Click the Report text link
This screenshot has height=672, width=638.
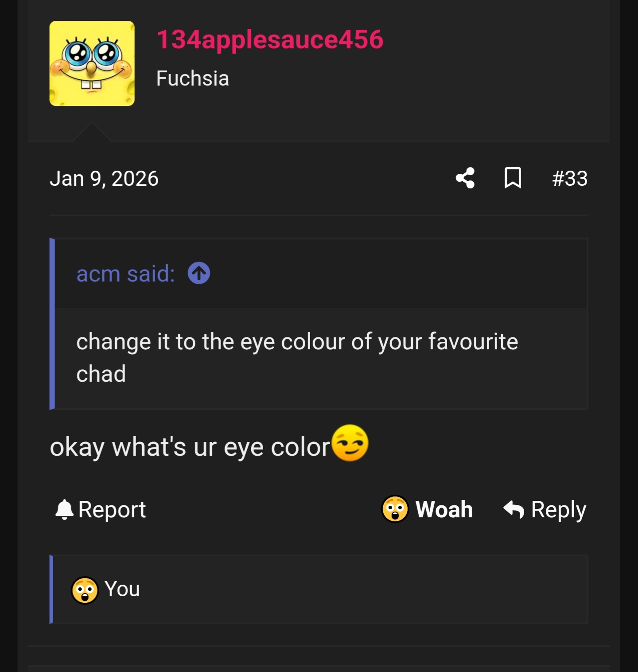112,509
